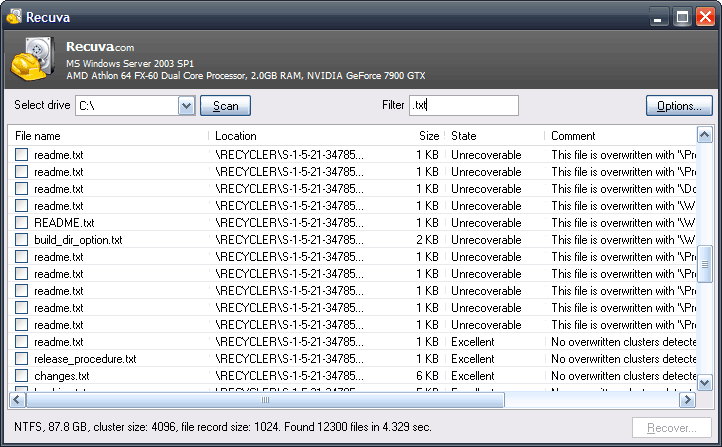Minimize the Recuva window
The width and height of the screenshot is (722, 447).
pyautogui.click(x=659, y=16)
